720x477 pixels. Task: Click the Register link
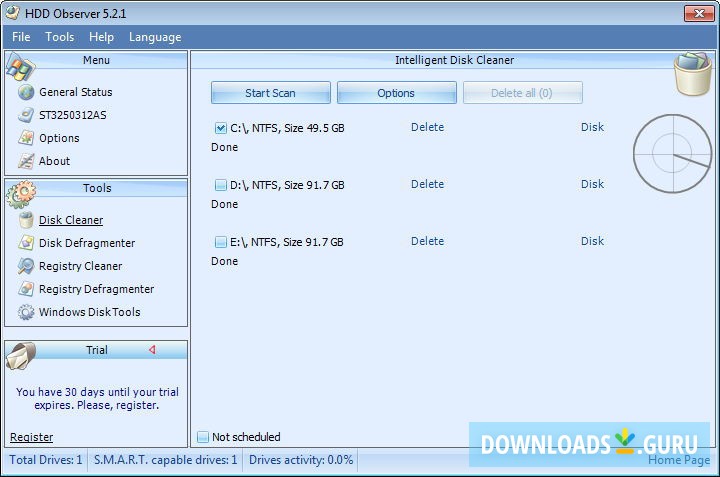32,437
